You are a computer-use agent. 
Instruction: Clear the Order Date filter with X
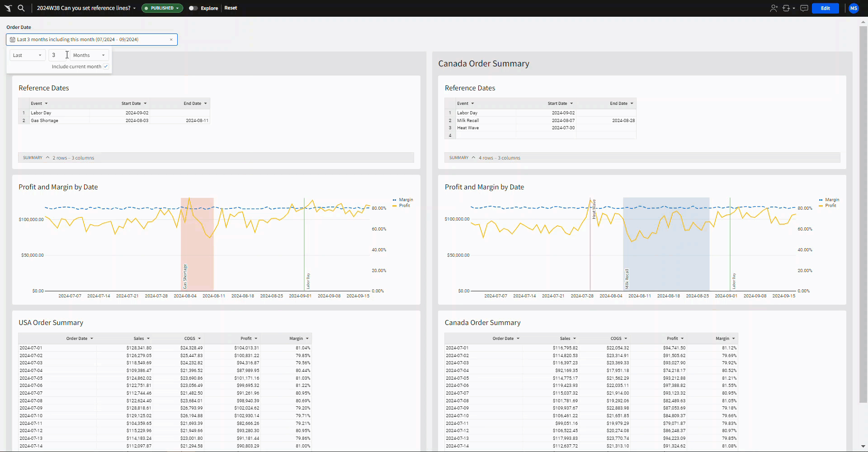pyautogui.click(x=171, y=40)
